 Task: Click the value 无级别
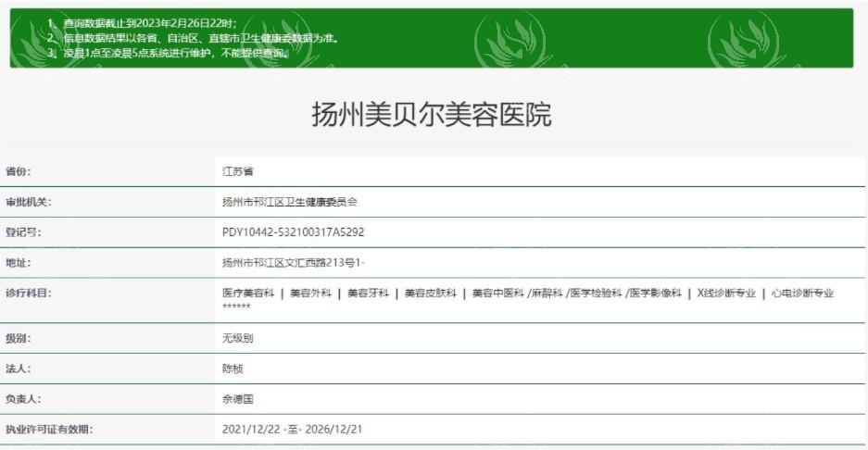click(237, 338)
